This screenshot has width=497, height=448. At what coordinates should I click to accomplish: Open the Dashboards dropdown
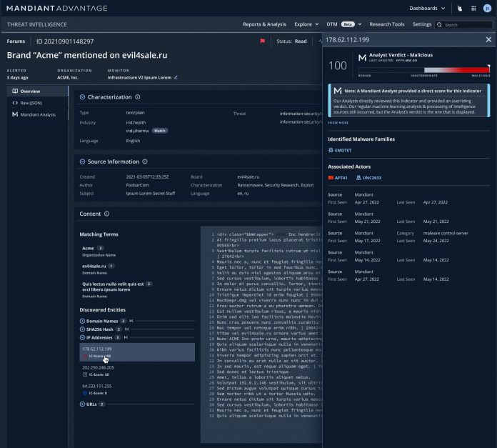427,9
